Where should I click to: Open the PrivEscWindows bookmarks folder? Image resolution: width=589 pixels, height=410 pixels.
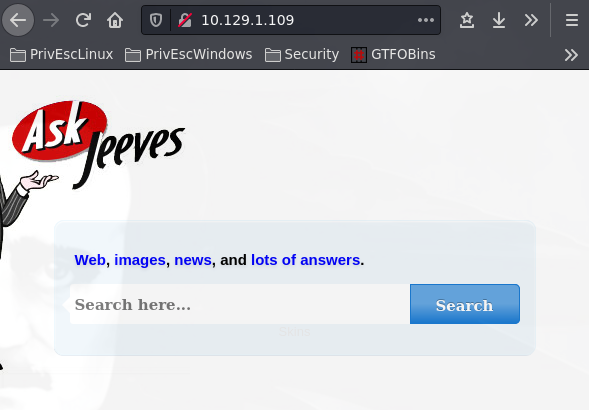pyautogui.click(x=189, y=54)
